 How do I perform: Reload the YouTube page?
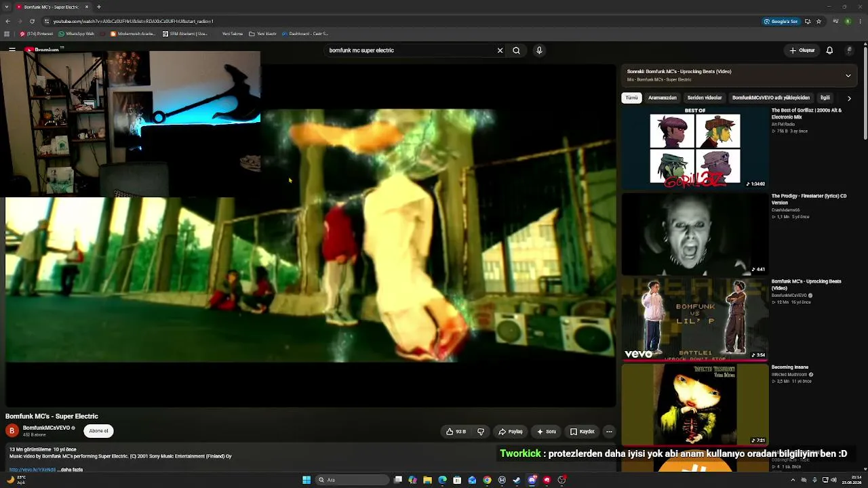(33, 21)
